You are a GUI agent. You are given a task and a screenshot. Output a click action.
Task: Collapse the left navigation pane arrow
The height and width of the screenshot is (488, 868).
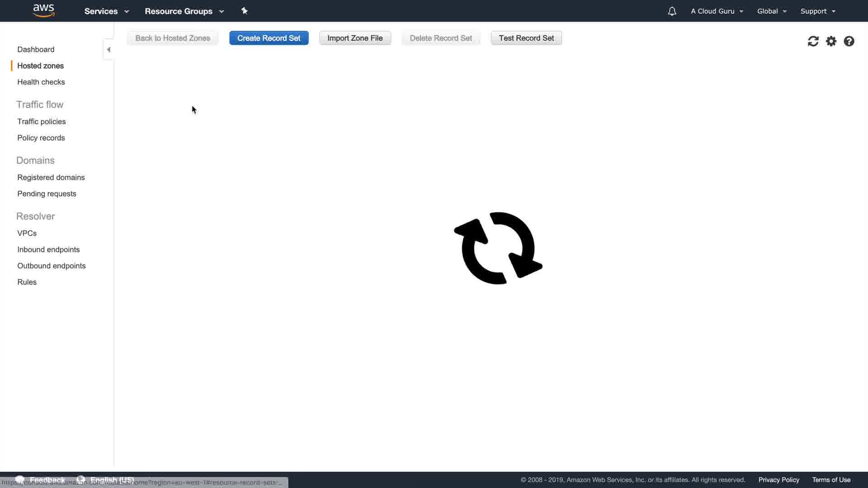108,50
